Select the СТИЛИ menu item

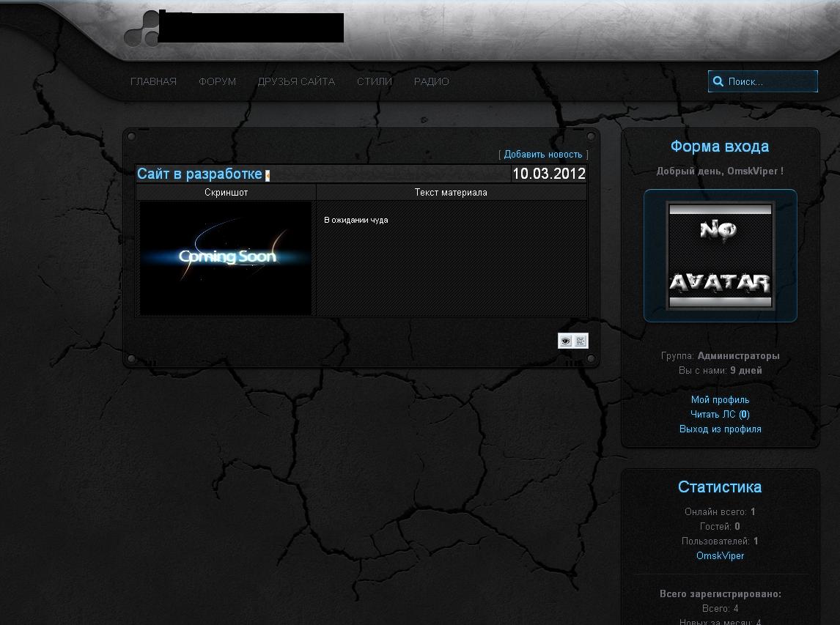pos(375,81)
